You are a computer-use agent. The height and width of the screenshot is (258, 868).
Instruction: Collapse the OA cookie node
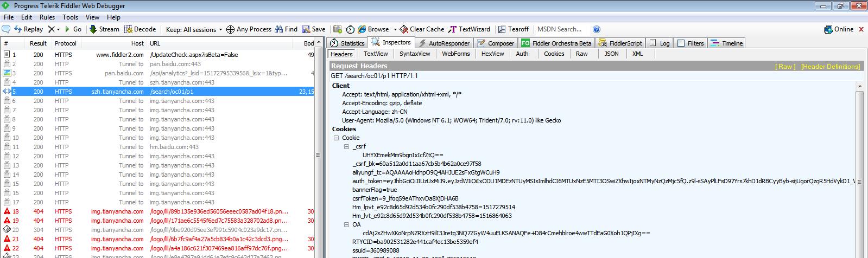pos(347,225)
